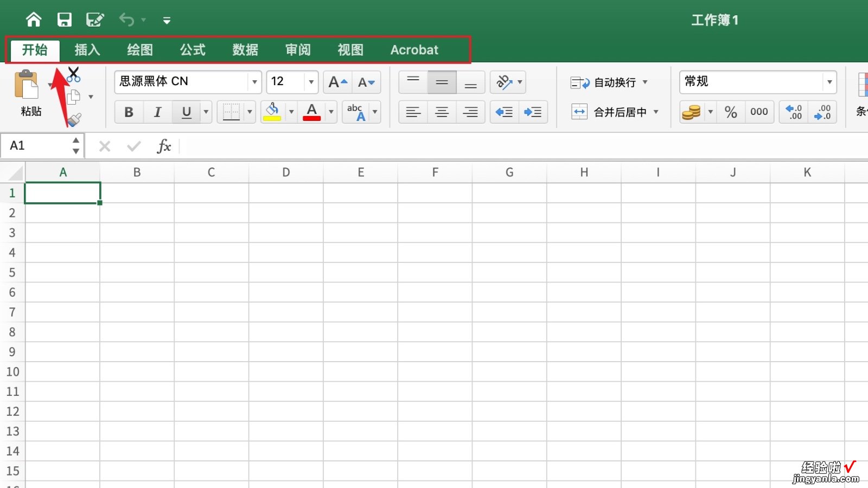Toggle bold formatting
The width and height of the screenshot is (868, 488).
pyautogui.click(x=129, y=112)
